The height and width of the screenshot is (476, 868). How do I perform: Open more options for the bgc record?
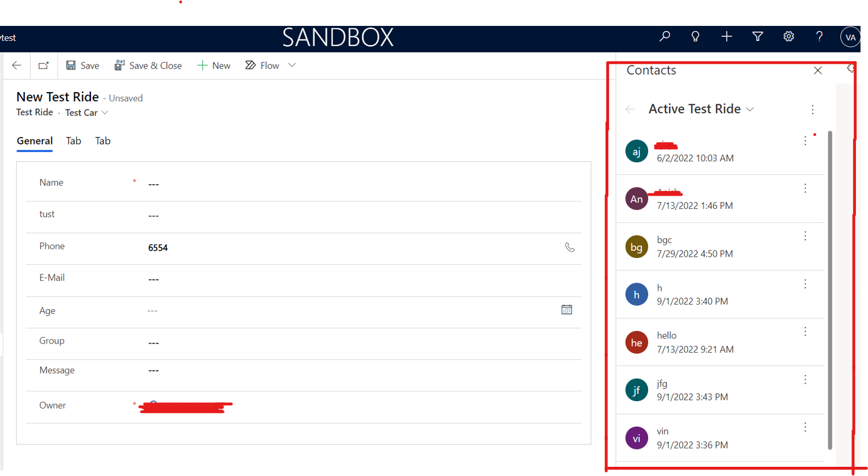(805, 236)
